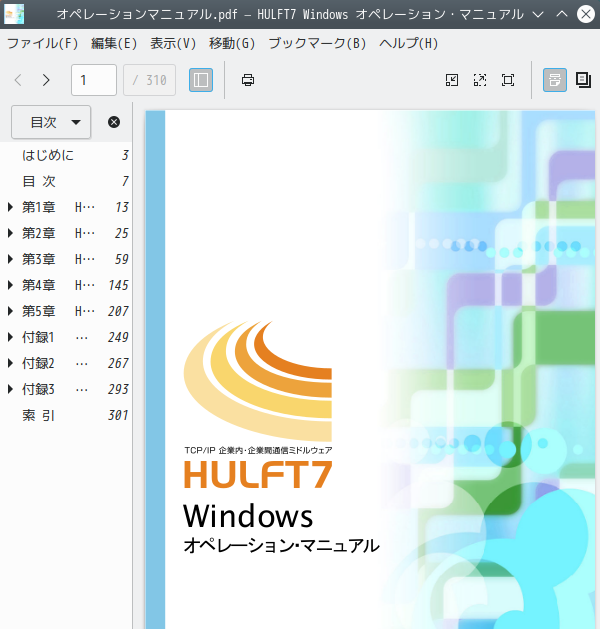The width and height of the screenshot is (600, 629).
Task: Open the ブックマーク(B) menu
Action: [317, 43]
